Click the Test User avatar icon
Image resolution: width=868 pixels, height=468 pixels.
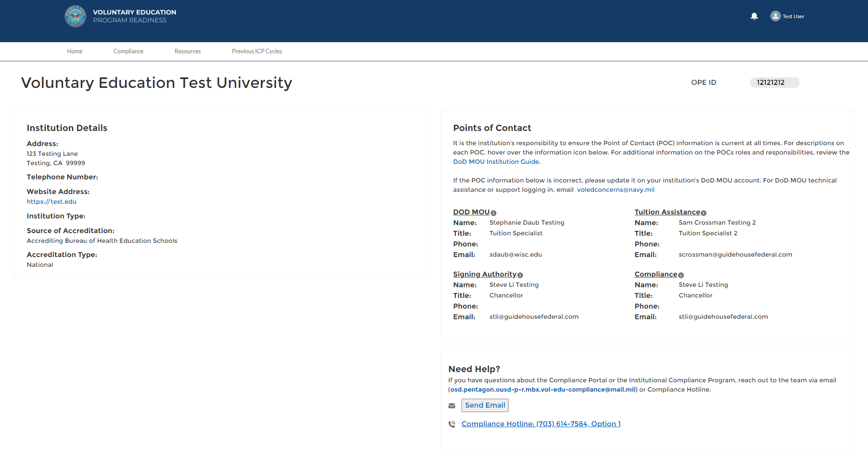[x=775, y=16]
